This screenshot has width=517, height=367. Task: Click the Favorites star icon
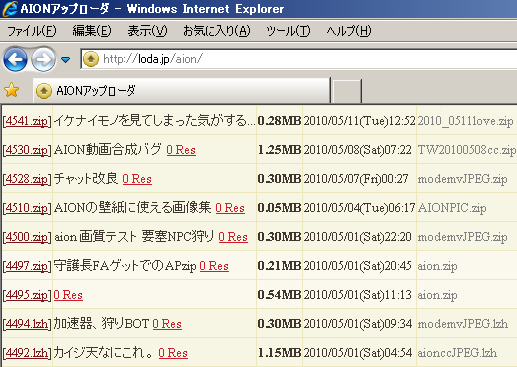click(12, 90)
